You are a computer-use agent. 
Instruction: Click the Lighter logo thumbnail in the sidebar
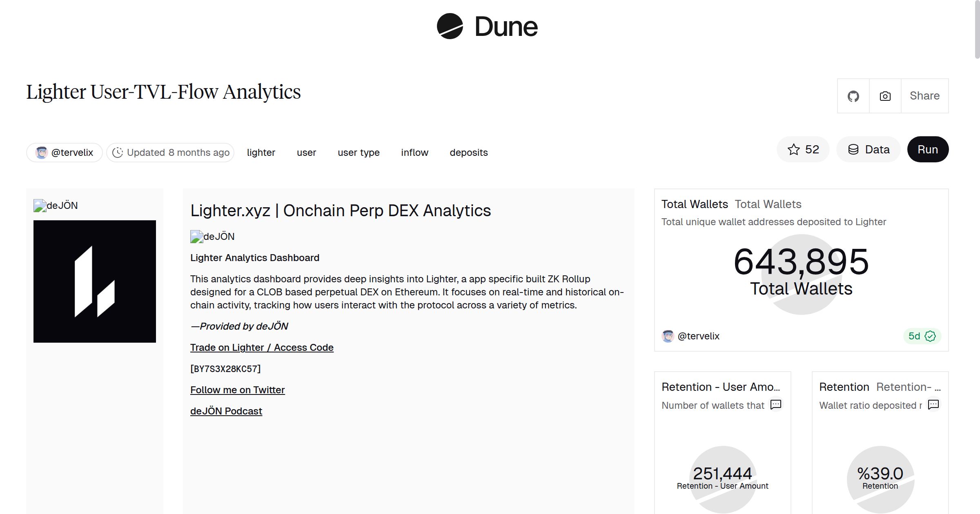click(x=95, y=281)
